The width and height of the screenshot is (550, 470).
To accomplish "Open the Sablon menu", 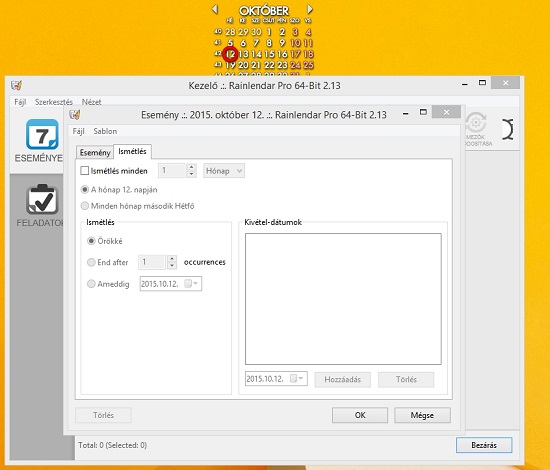I will [x=105, y=131].
